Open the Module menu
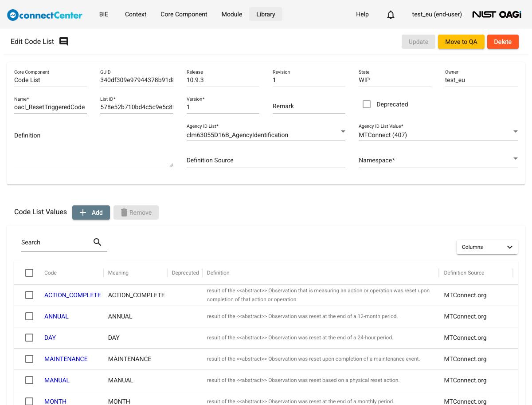This screenshot has width=532, height=405. tap(232, 14)
